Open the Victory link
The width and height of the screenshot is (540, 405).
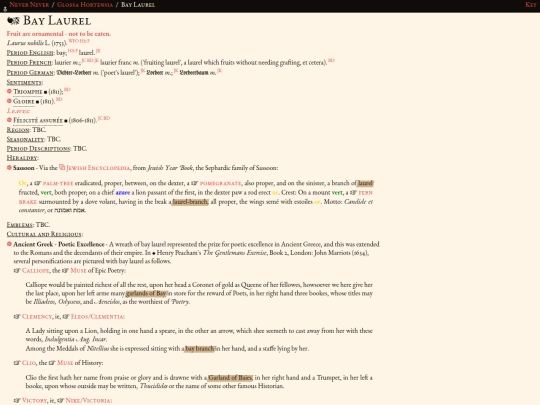click(34, 401)
